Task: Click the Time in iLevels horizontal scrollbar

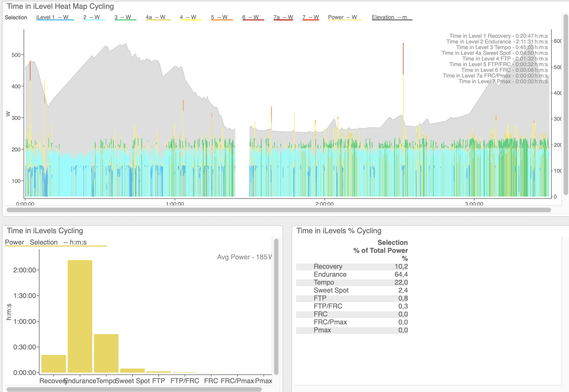Action: point(133,389)
